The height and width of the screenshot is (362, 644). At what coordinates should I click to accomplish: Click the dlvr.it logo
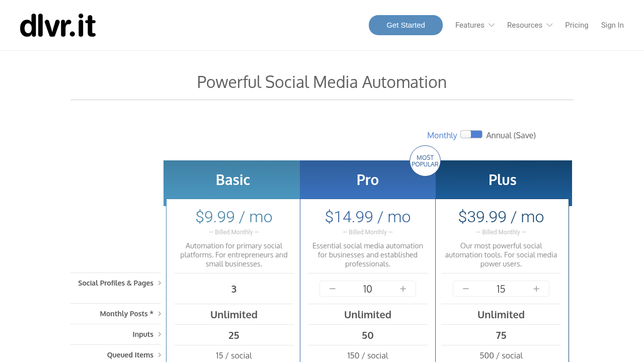click(58, 25)
